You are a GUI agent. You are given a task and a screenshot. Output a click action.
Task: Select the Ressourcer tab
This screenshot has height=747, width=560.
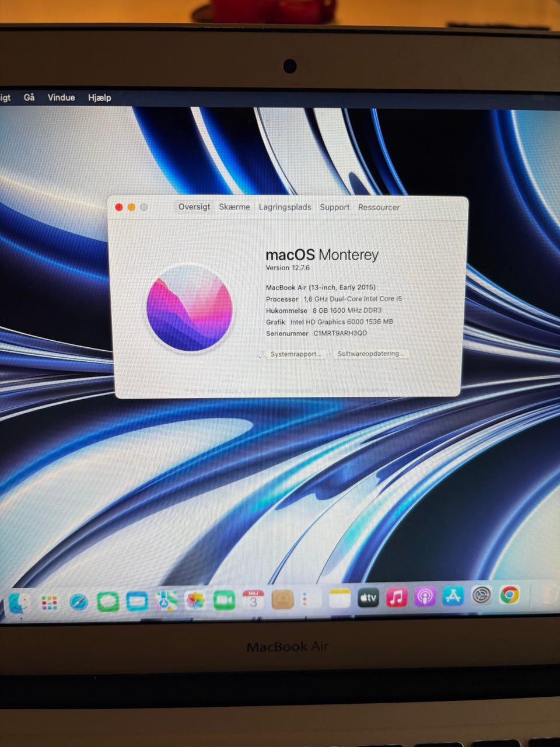pos(379,207)
